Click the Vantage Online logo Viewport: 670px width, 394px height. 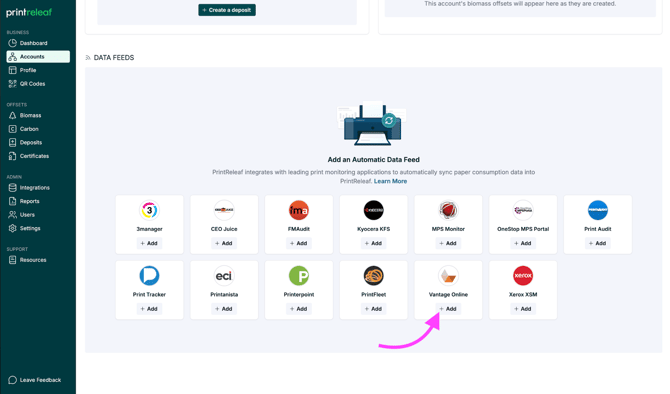[x=448, y=276]
